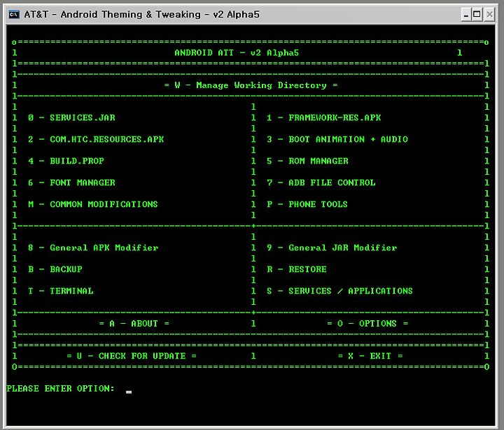Click 'S - SERVICES / APPLICATIONS' entry
504x430 pixels.
click(339, 291)
